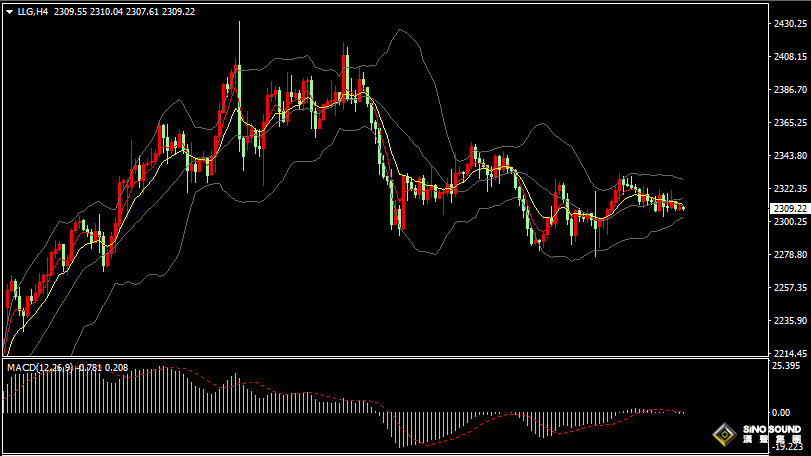The image size is (811, 456).
Task: Click the 2214.45 price axis label
Action: pos(789,354)
